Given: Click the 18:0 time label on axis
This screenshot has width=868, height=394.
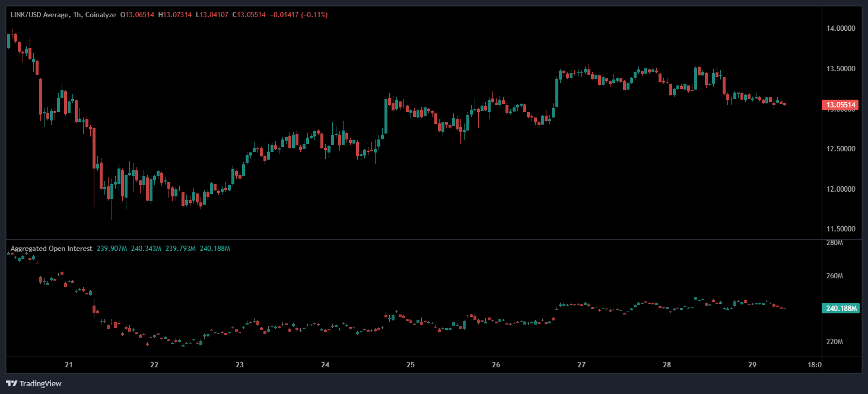Looking at the screenshot, I should [815, 365].
